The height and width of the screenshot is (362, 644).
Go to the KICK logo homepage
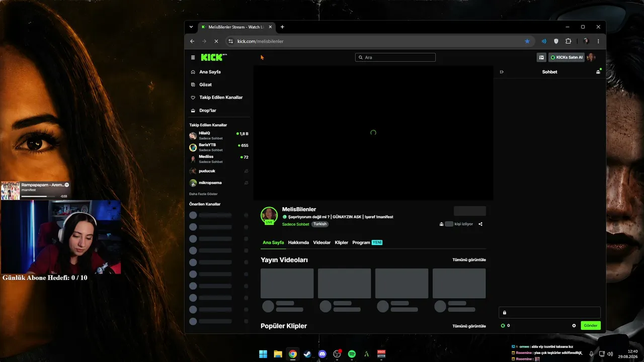click(x=213, y=57)
